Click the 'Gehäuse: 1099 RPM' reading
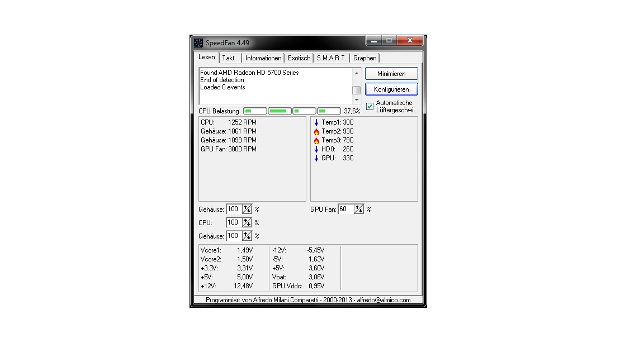This screenshot has height=362, width=644. pyautogui.click(x=228, y=140)
